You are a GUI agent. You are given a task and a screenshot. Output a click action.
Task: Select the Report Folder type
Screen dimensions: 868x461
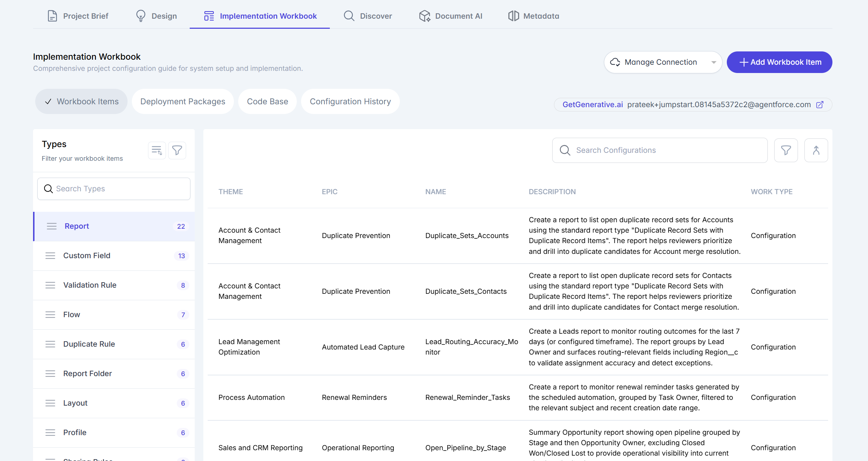(114, 374)
